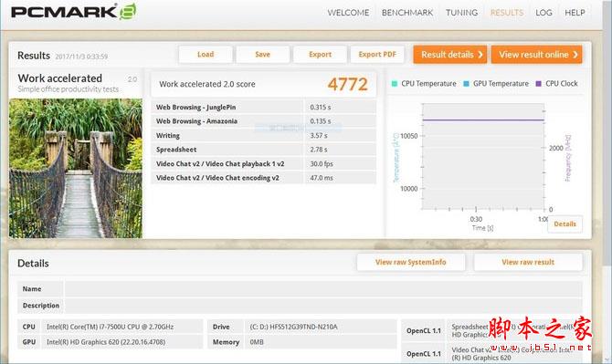The image size is (612, 364).
Task: Select the Web Browsing - Amazonia row
Action: point(263,121)
